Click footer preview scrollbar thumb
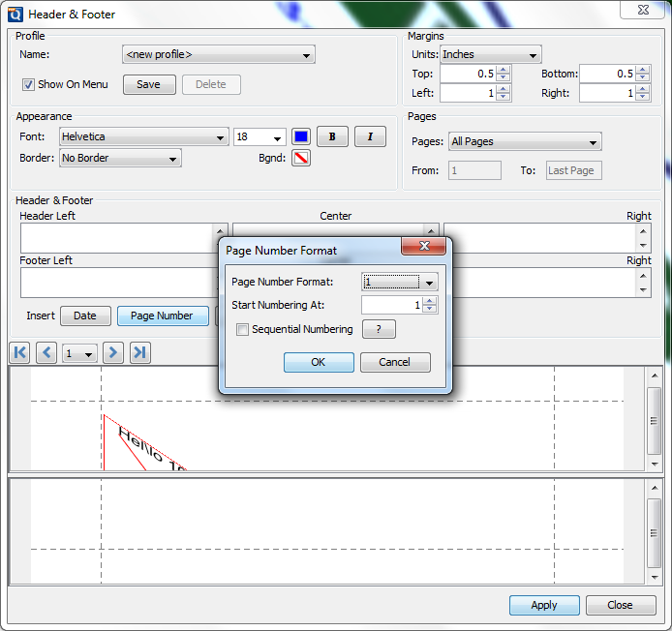Image resolution: width=672 pixels, height=631 pixels. tap(655, 533)
